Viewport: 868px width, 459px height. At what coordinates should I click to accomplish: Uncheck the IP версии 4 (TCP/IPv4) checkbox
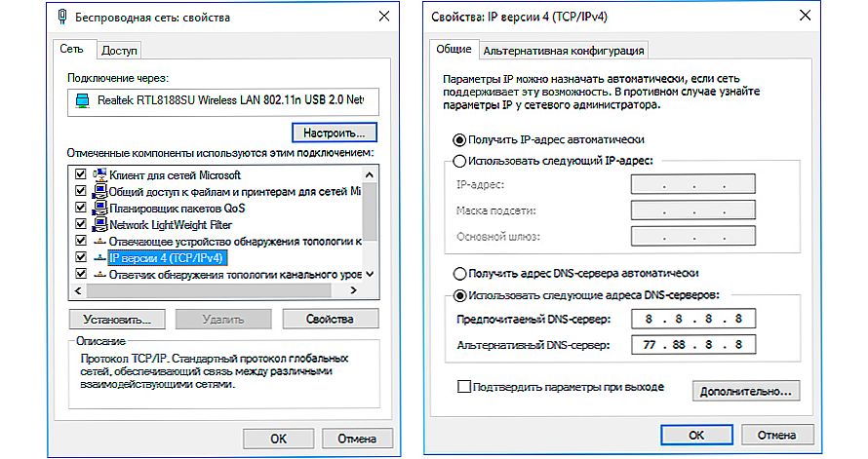pos(81,257)
